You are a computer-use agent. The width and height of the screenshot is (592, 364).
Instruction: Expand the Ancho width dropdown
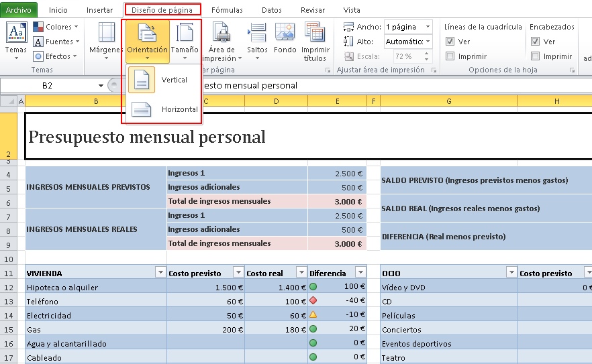pos(429,27)
